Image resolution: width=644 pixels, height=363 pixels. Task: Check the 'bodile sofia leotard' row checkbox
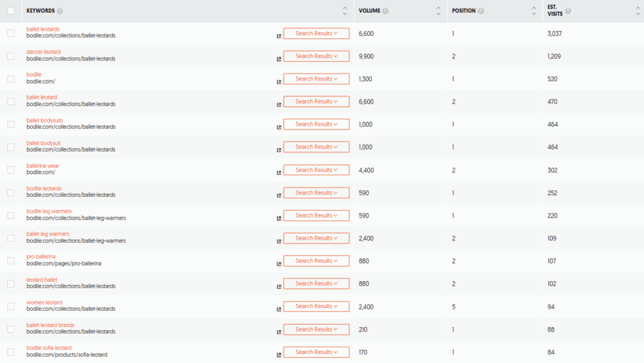pyautogui.click(x=11, y=352)
